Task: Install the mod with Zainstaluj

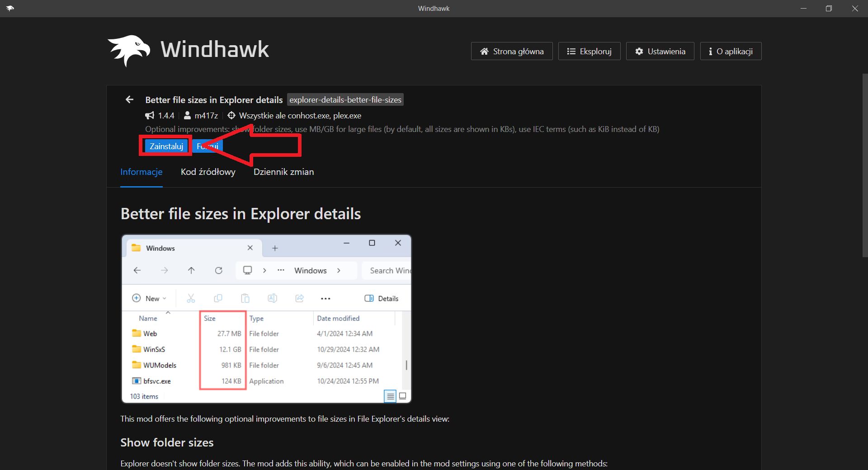Action: tap(166, 146)
